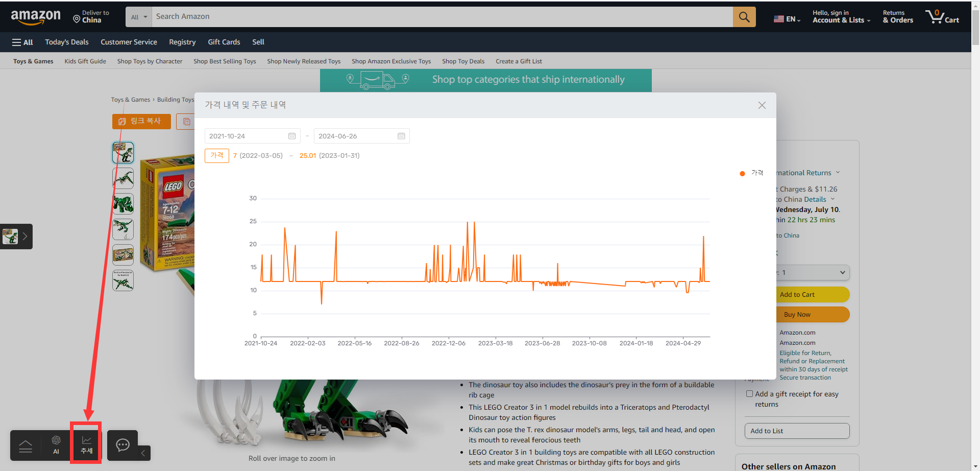Open Returns & Orders

(898, 17)
